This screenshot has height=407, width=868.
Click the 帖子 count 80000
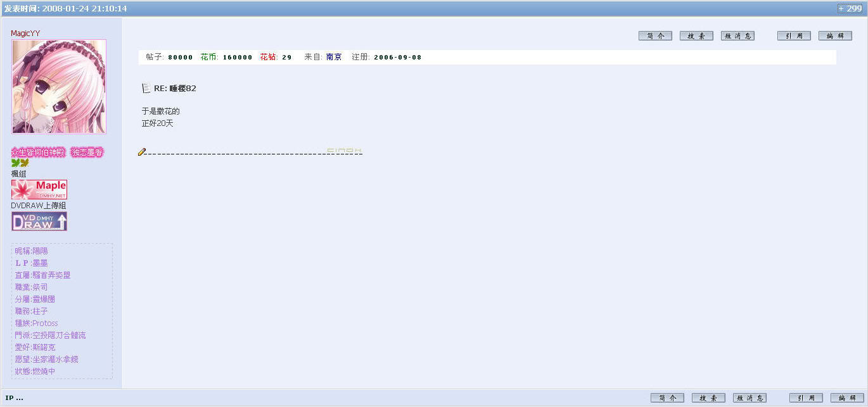click(180, 58)
